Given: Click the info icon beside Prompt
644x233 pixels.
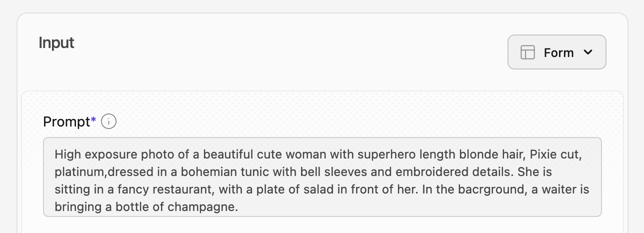Looking at the screenshot, I should click(x=108, y=121).
